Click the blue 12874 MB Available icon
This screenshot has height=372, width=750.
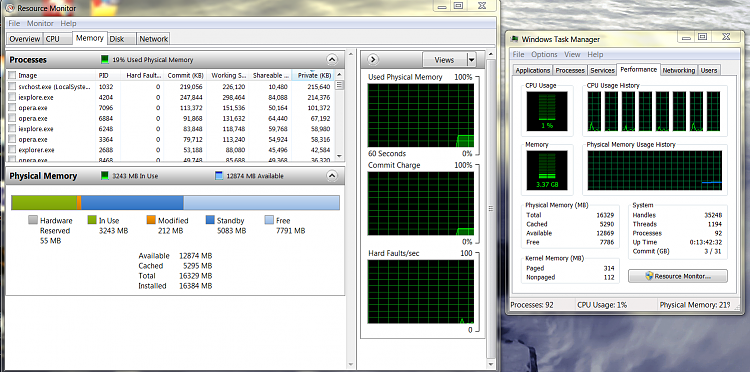(x=219, y=176)
